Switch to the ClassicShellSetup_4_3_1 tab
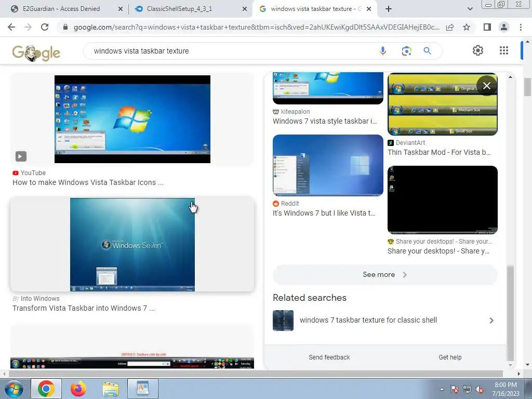Image resolution: width=532 pixels, height=399 pixels. click(179, 9)
